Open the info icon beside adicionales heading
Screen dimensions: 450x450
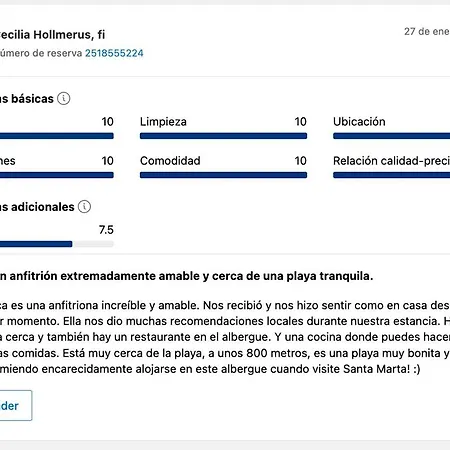click(x=84, y=207)
